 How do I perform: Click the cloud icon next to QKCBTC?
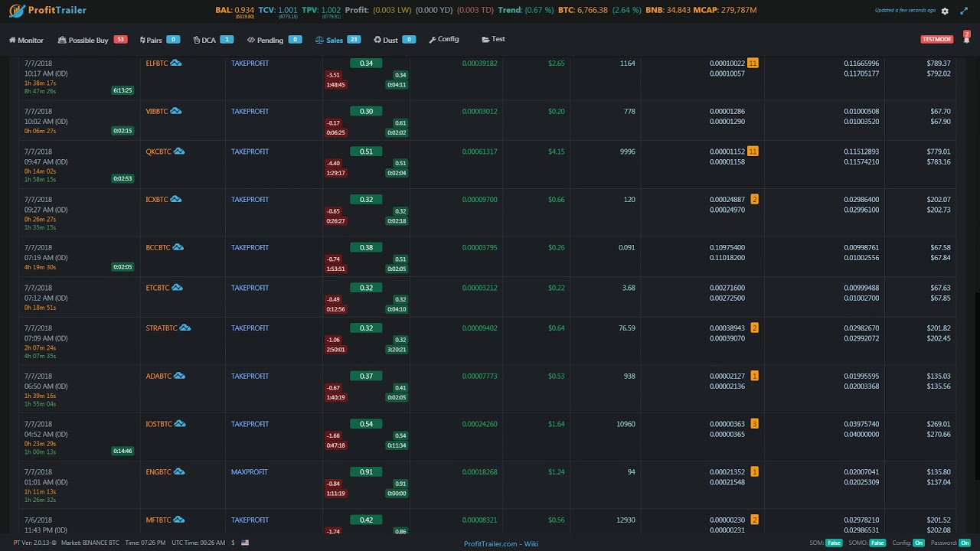click(x=179, y=152)
